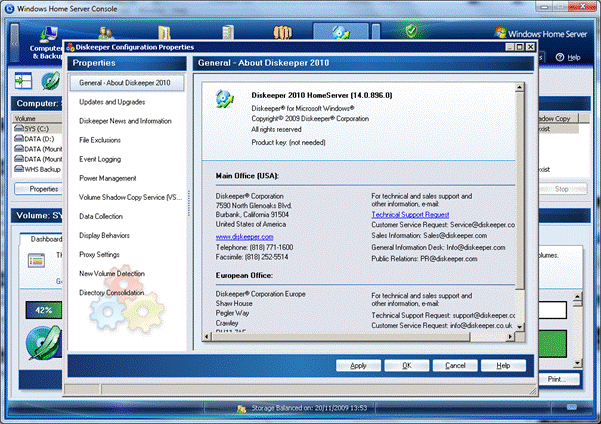Open the Proxy Settings page
This screenshot has width=601, height=424.
click(99, 255)
